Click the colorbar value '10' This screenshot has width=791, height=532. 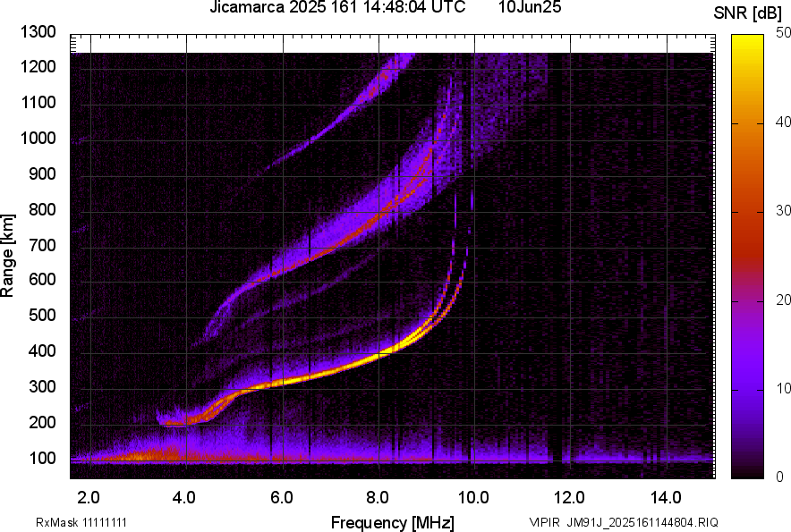(784, 388)
